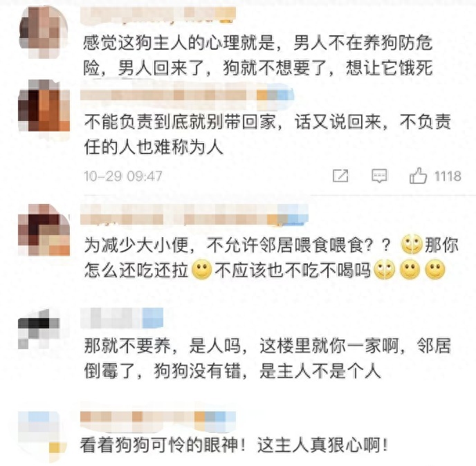The height and width of the screenshot is (466, 476).
Task: Select comment text '任的人也难称为人'
Action: pyautogui.click(x=154, y=148)
